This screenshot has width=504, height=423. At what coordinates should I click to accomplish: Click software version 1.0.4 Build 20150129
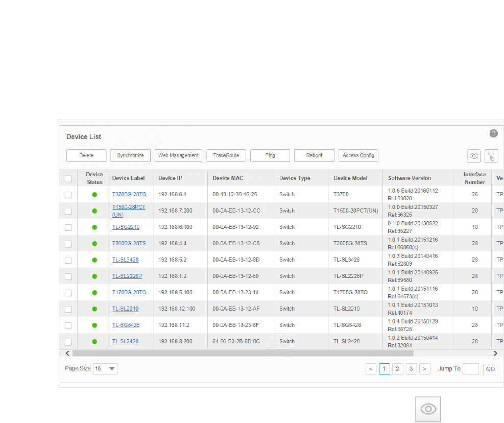[x=413, y=322]
